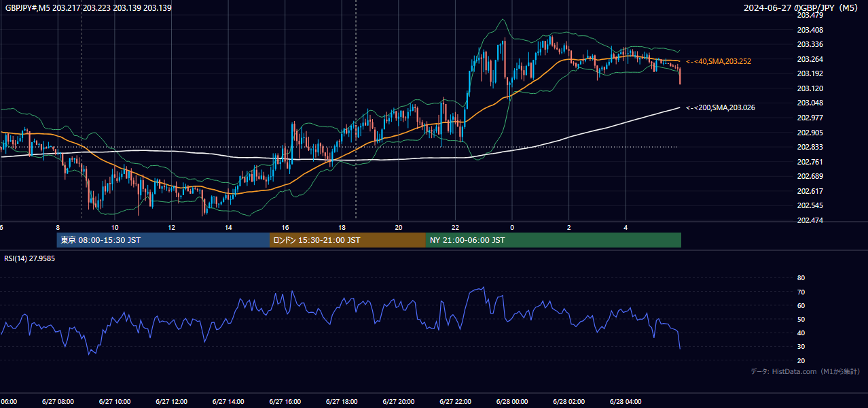Click hour label 8 under price chart
Image resolution: width=868 pixels, height=408 pixels.
pos(58,228)
